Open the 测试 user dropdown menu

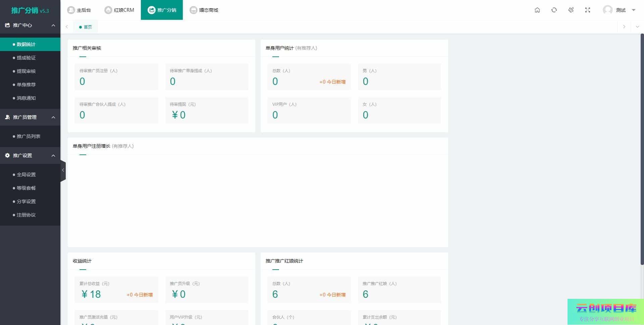click(633, 10)
